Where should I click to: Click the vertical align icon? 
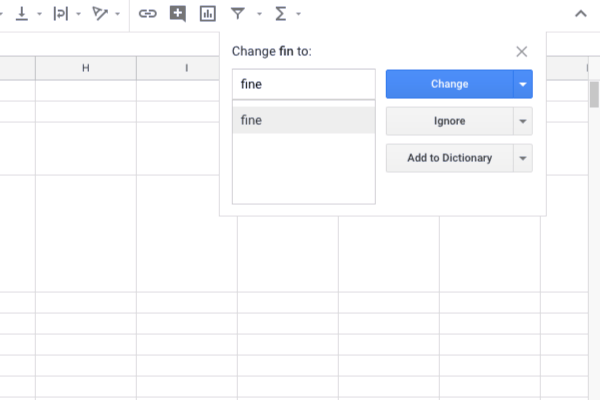point(21,14)
